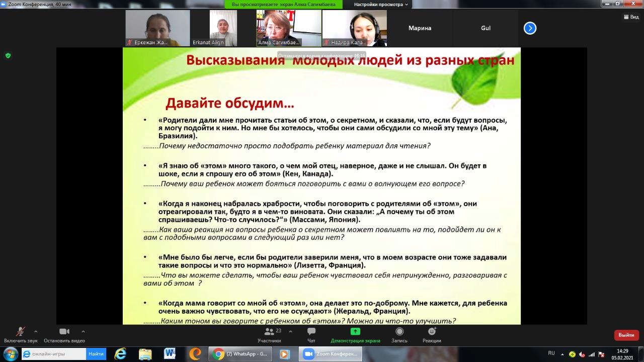Expand audio options arrow next to microphone
Image resolution: width=644 pixels, height=362 pixels.
coord(35,332)
